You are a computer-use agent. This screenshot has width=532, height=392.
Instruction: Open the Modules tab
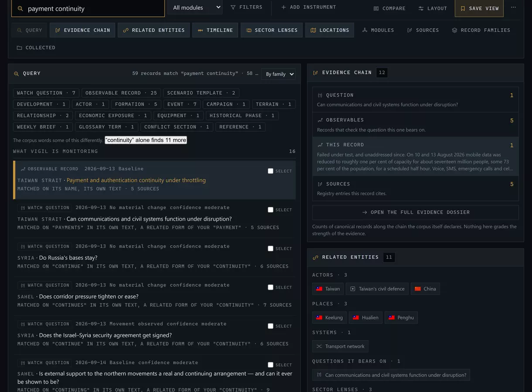tap(378, 30)
